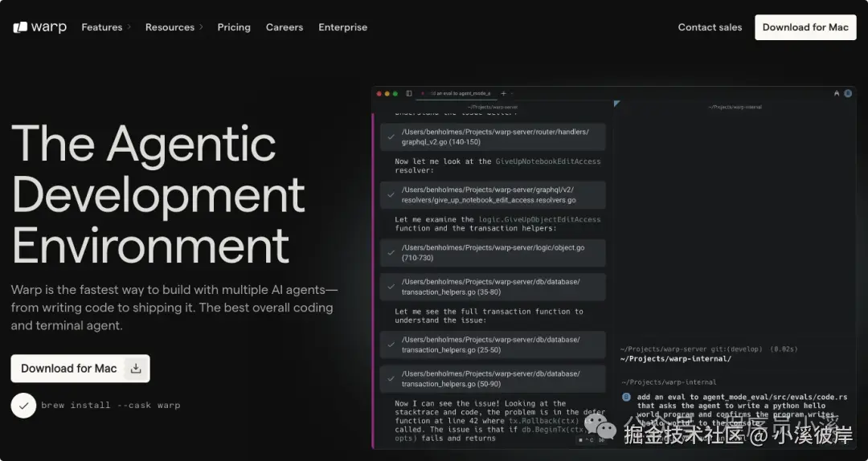Add a new tab with plus icon
This screenshot has width=868, height=461.
[x=503, y=93]
